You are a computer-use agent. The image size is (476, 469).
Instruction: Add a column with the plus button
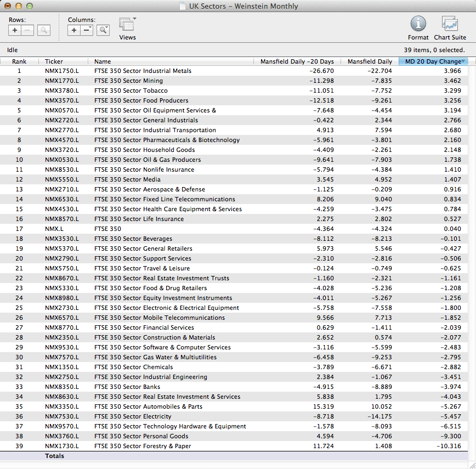coord(75,31)
